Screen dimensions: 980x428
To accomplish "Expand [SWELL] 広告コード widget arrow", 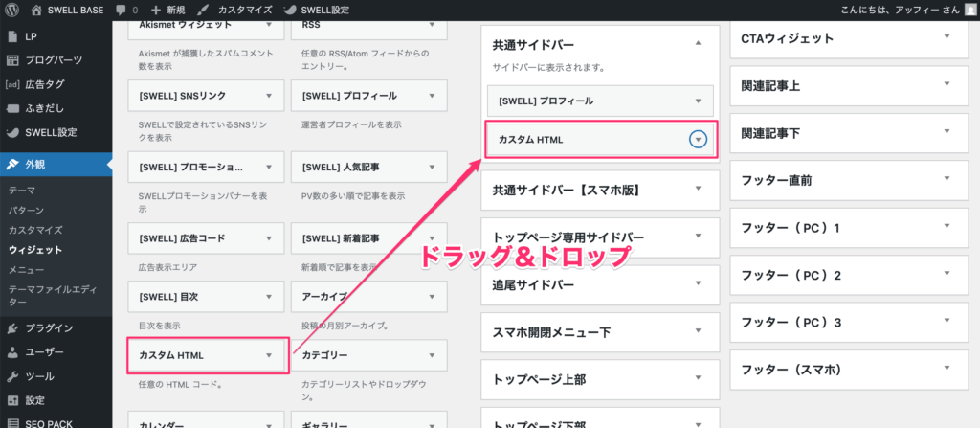I will point(269,238).
